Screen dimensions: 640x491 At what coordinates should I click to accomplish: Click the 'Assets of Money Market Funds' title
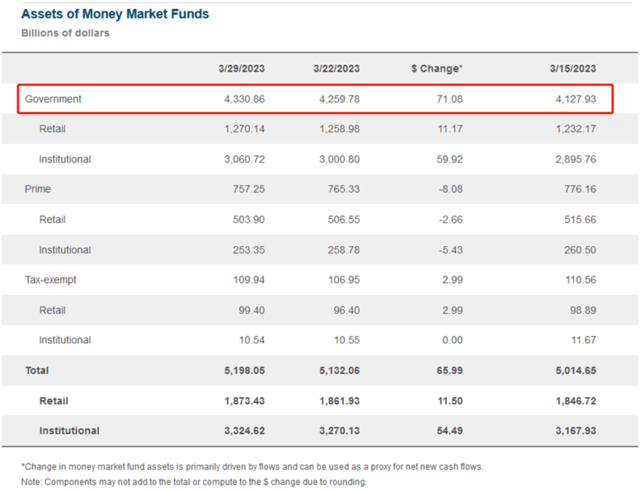(116, 15)
